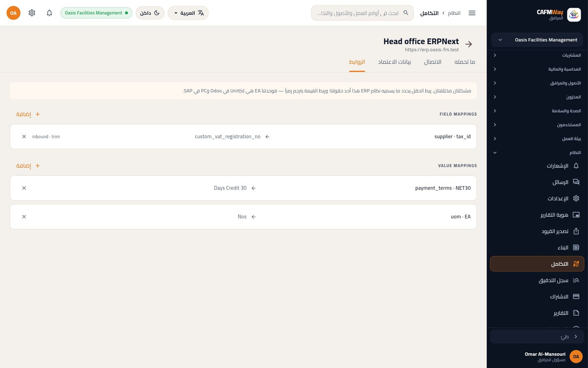
Task: Open الإعدادات in the sidebar
Action: tap(537, 198)
